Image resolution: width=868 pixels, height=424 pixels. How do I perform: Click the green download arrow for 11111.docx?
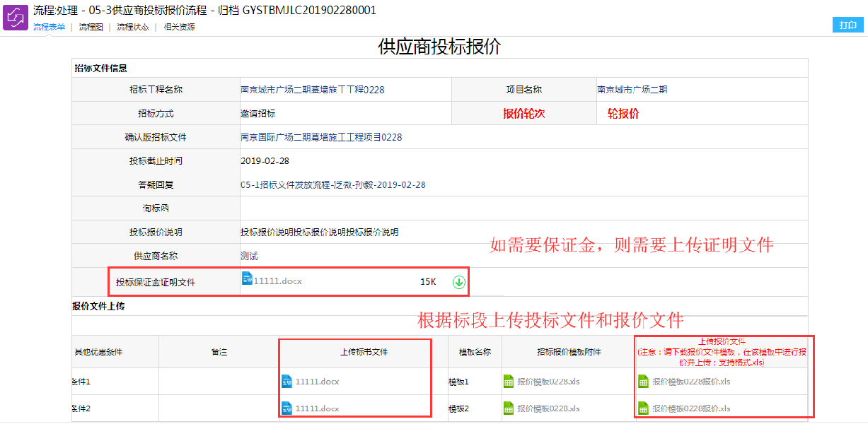pyautogui.click(x=459, y=282)
